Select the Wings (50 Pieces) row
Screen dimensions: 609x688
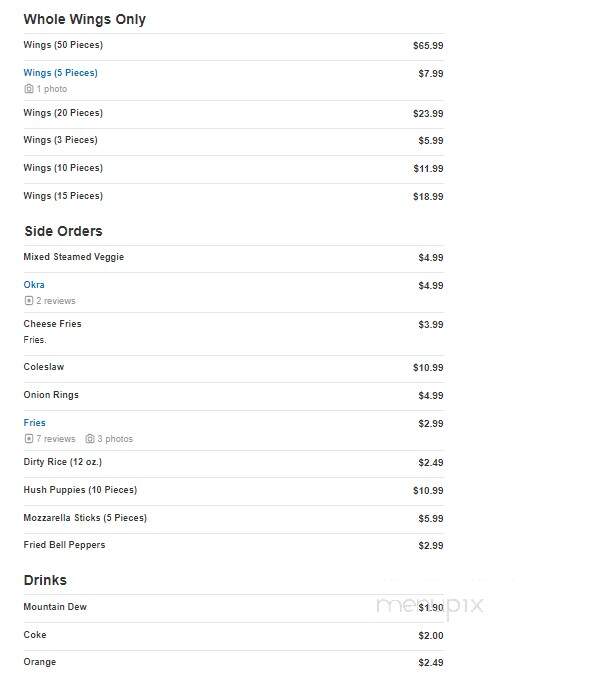point(233,46)
